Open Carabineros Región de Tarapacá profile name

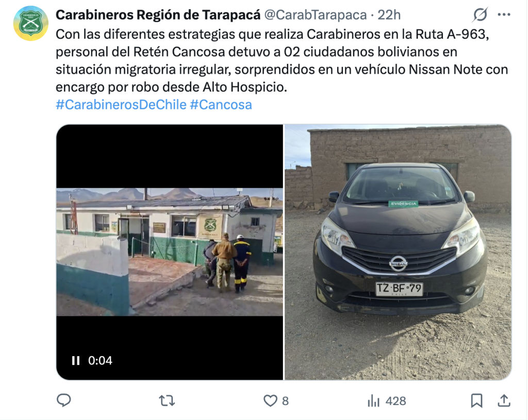(x=158, y=15)
